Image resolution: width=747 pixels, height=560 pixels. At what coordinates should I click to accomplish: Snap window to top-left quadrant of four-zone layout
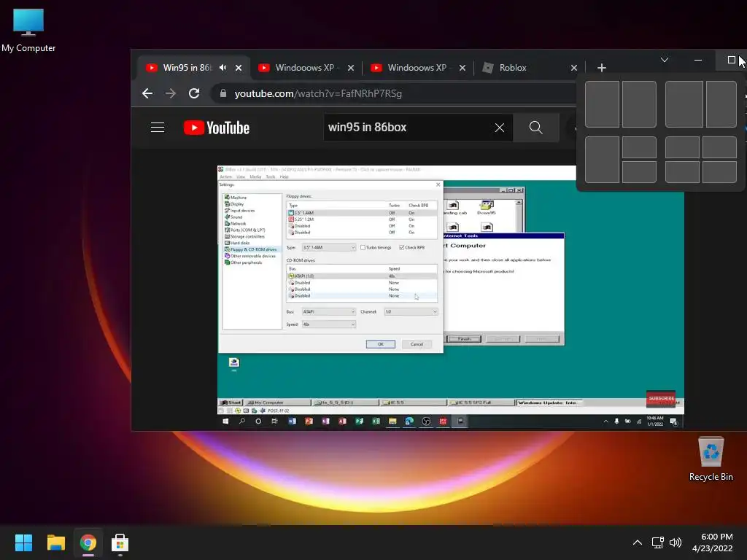(x=682, y=147)
